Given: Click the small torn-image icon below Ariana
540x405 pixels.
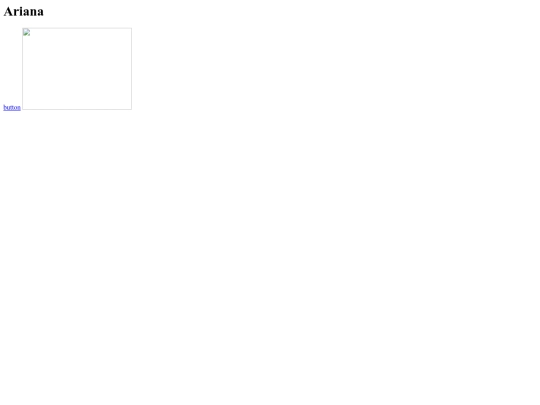Looking at the screenshot, I should pyautogui.click(x=27, y=33).
